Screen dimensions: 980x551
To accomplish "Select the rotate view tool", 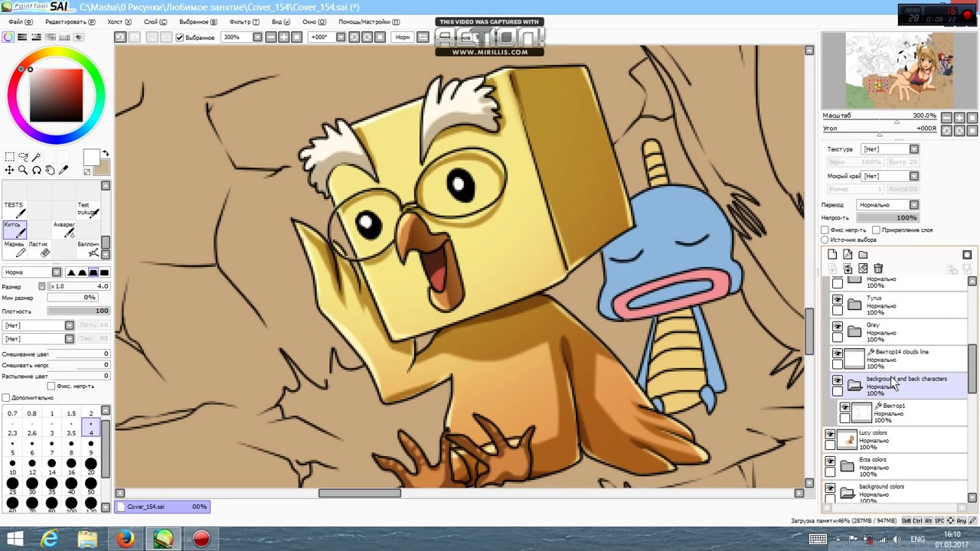I will pyautogui.click(x=36, y=170).
